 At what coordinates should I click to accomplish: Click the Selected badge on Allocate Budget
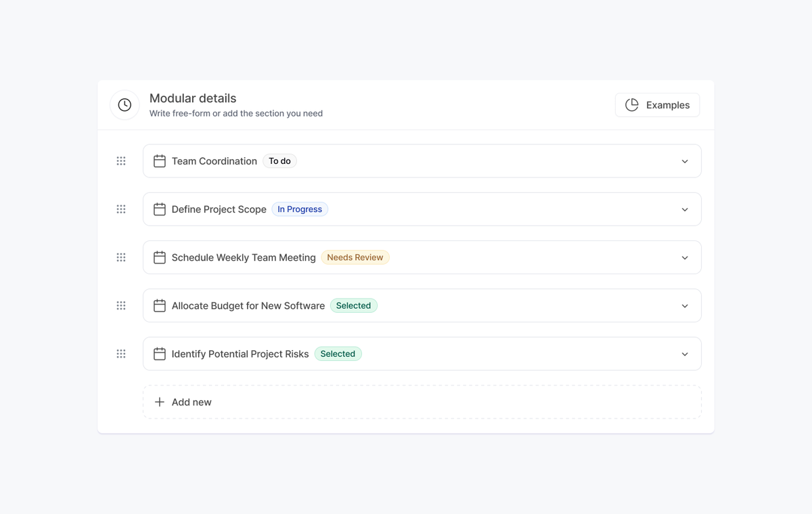354,305
